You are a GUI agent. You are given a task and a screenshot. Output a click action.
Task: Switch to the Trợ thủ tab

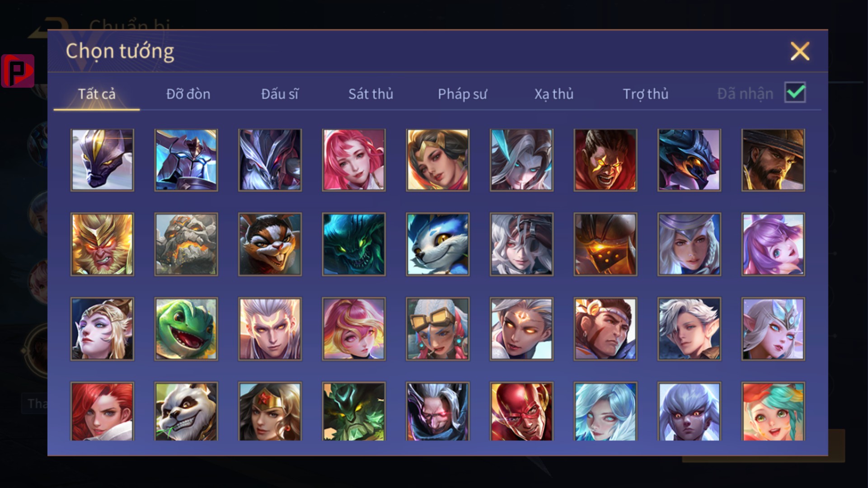645,94
